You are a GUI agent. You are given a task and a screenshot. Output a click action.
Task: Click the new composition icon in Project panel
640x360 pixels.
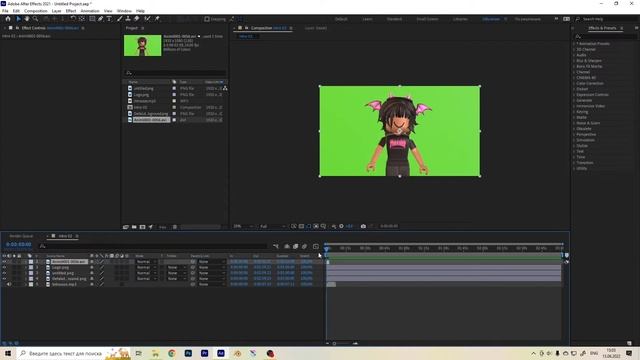142,227
